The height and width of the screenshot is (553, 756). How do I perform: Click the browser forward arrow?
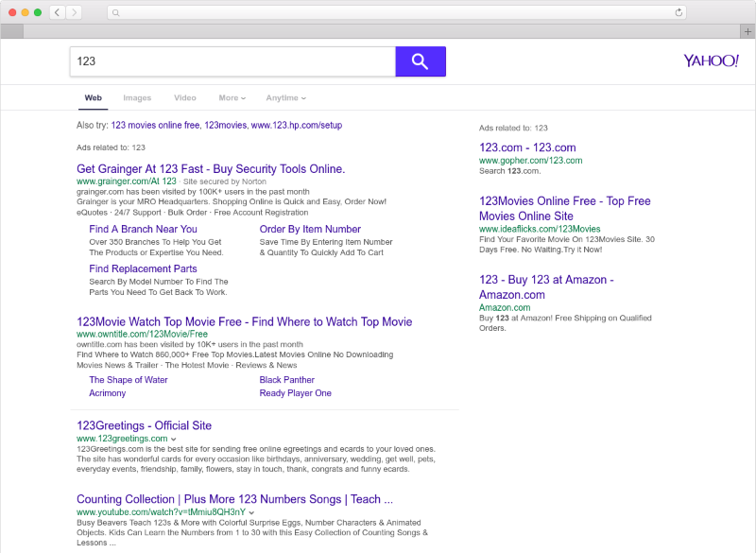coord(74,12)
